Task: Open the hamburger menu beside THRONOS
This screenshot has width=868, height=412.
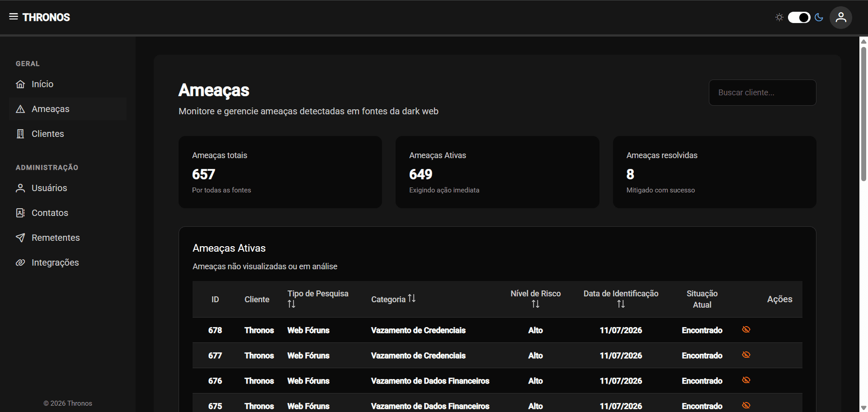Action: [14, 17]
